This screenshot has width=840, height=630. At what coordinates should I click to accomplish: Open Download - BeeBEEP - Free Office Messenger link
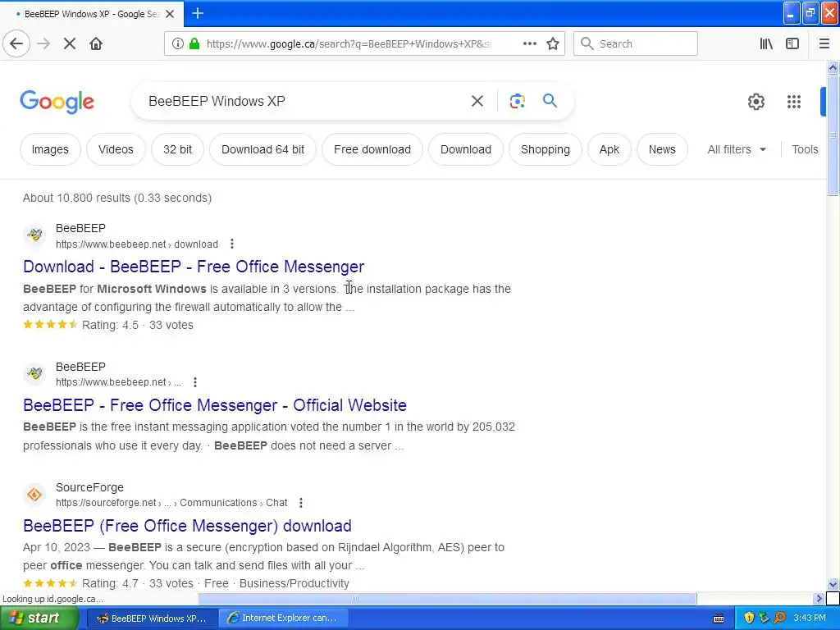click(194, 267)
